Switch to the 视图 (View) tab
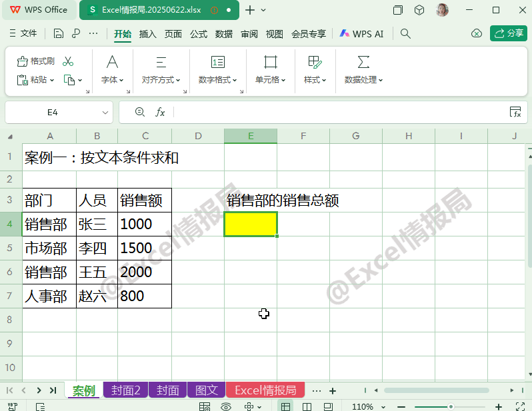Screen dimensions: 532x411 [274, 34]
